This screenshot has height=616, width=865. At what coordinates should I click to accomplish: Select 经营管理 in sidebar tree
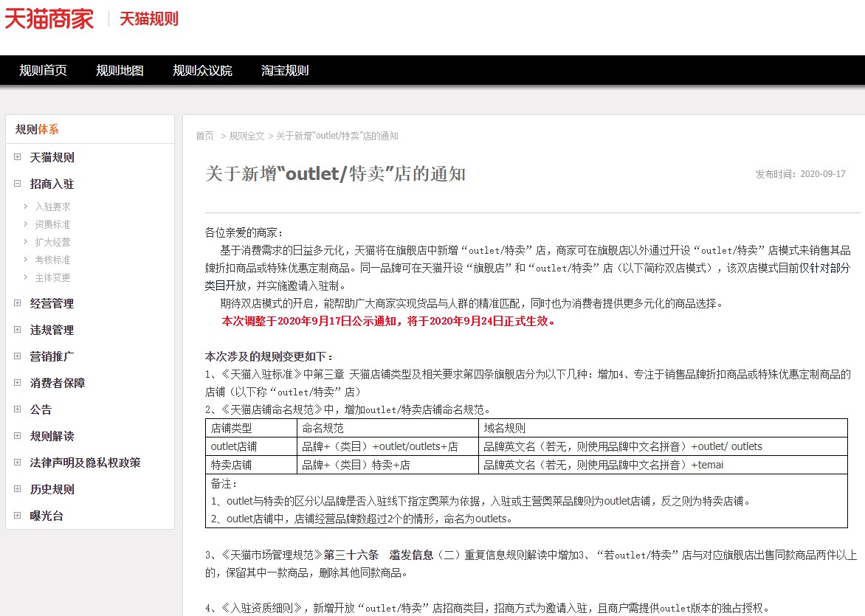52,304
